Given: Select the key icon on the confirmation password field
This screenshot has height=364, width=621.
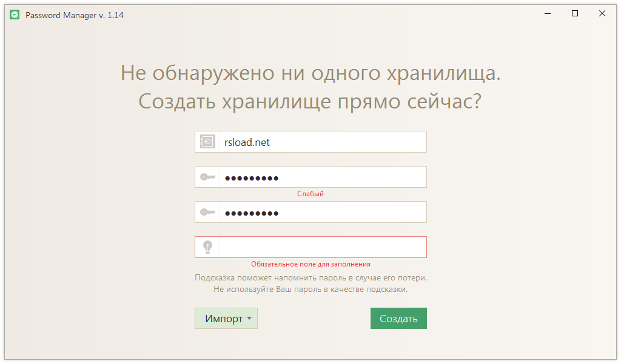Looking at the screenshot, I should tap(207, 211).
